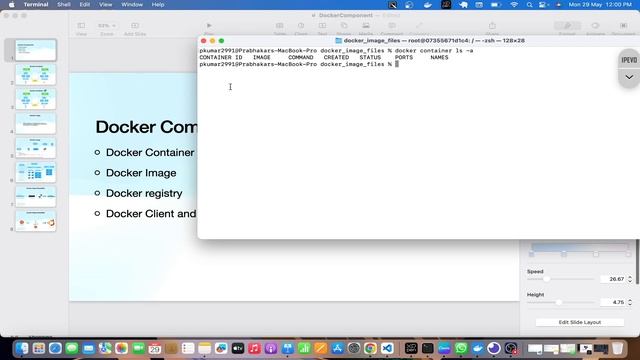Open Keynote from the Dock

click(x=287, y=348)
